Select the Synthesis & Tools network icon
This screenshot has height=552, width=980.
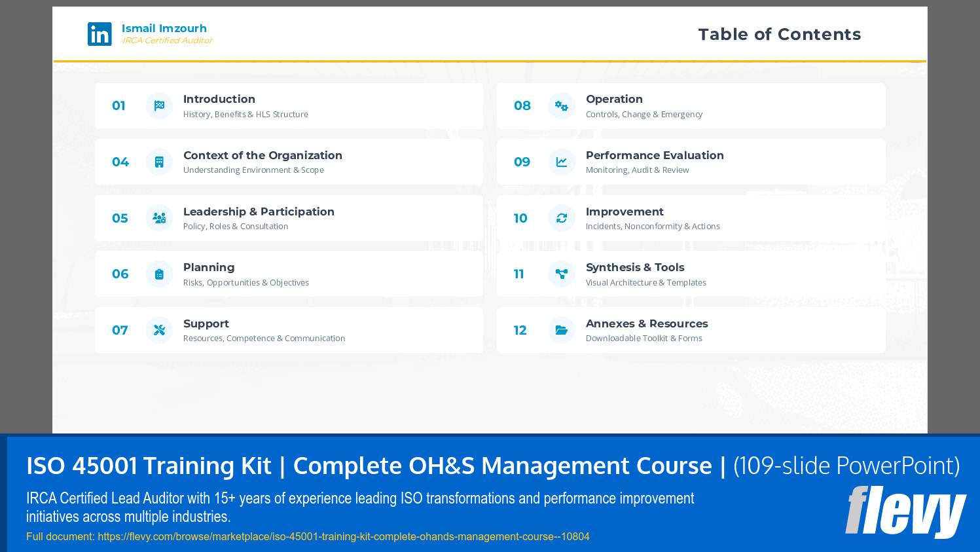[x=561, y=274]
